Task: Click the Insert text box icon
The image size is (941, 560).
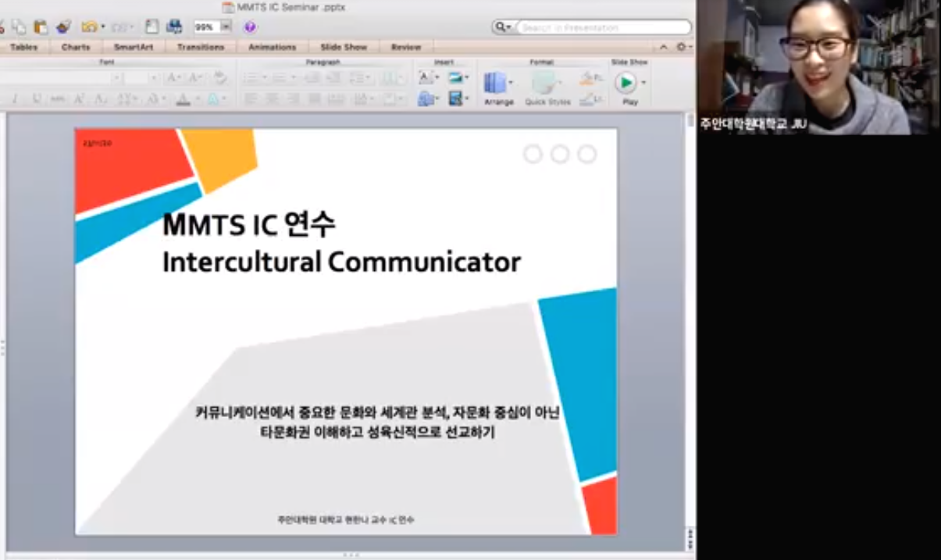Action: coord(425,77)
